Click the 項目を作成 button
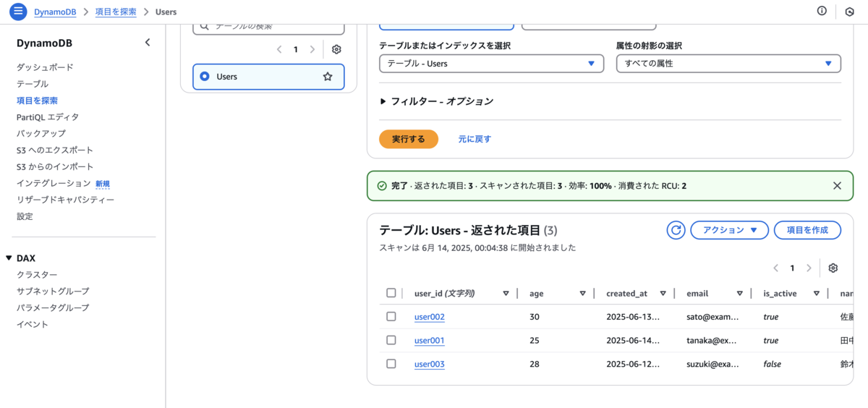This screenshot has width=868, height=408. point(807,230)
